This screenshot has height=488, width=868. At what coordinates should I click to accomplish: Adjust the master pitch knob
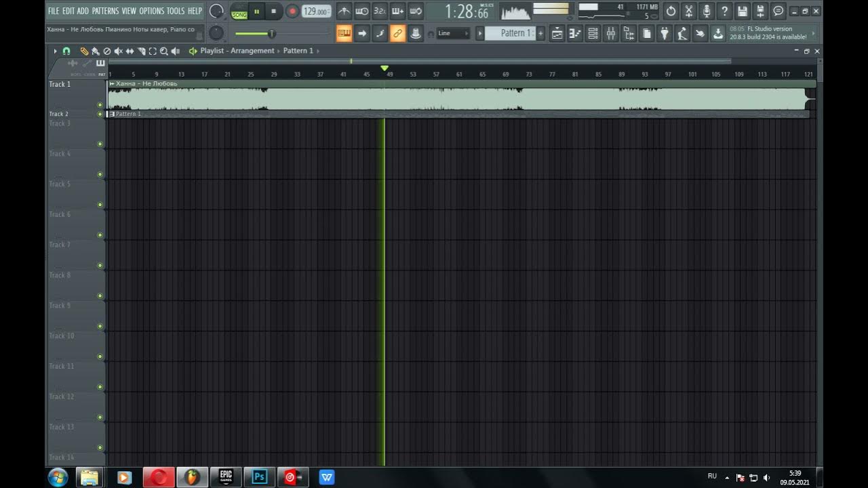[216, 33]
